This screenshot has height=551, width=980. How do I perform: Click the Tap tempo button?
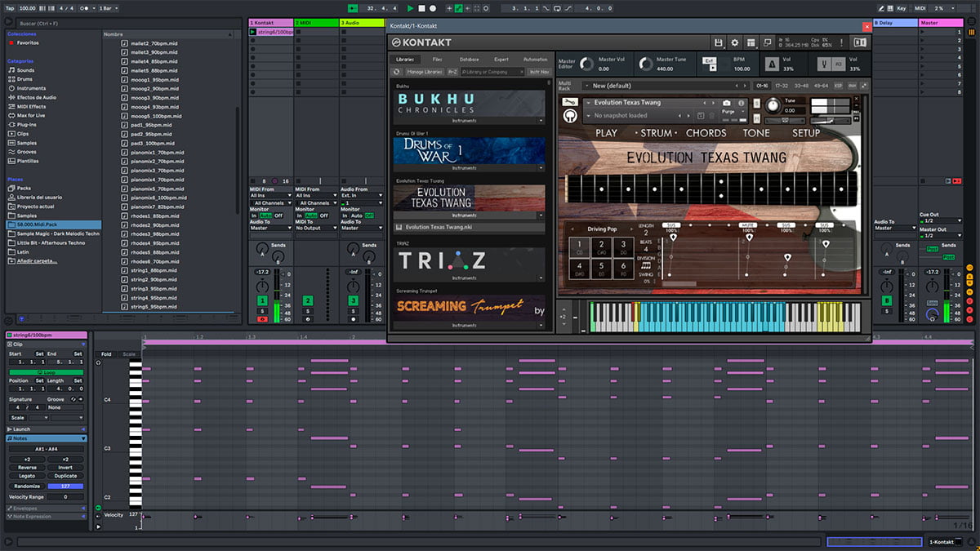[x=9, y=7]
